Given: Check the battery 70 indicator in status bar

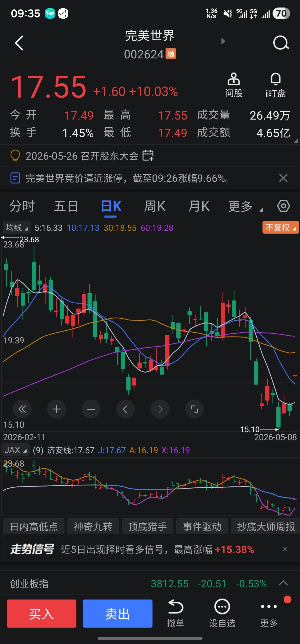Looking at the screenshot, I should [x=281, y=13].
